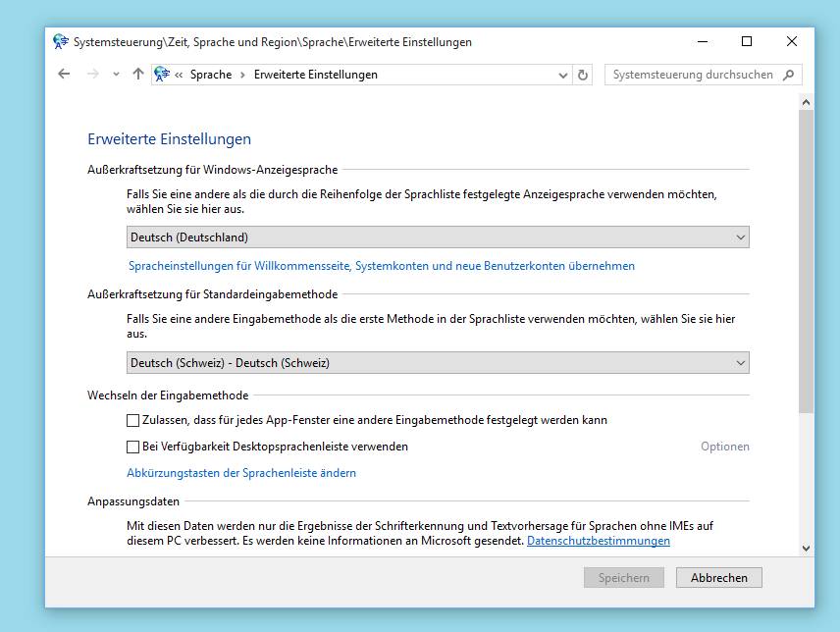Check the desktop language bar option
Screen dimensions: 840x632
pyautogui.click(x=131, y=446)
